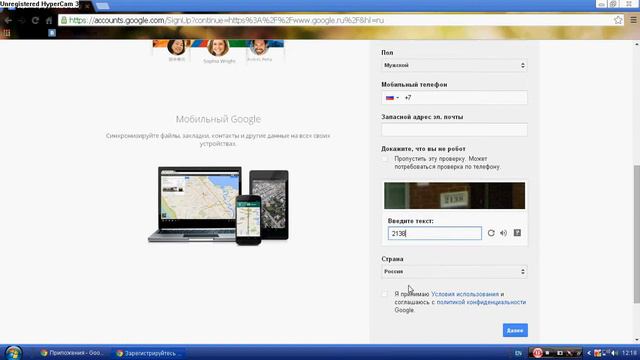Play the audio captcha speaker icon

point(504,233)
